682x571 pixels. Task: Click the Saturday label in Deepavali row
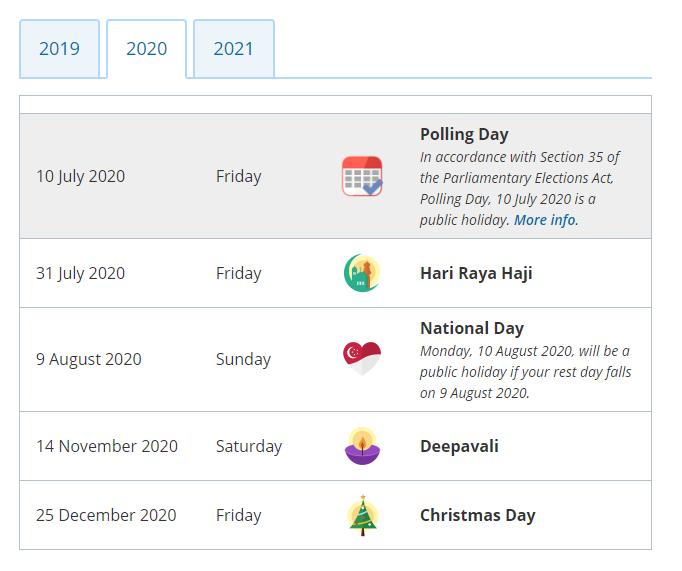click(249, 447)
